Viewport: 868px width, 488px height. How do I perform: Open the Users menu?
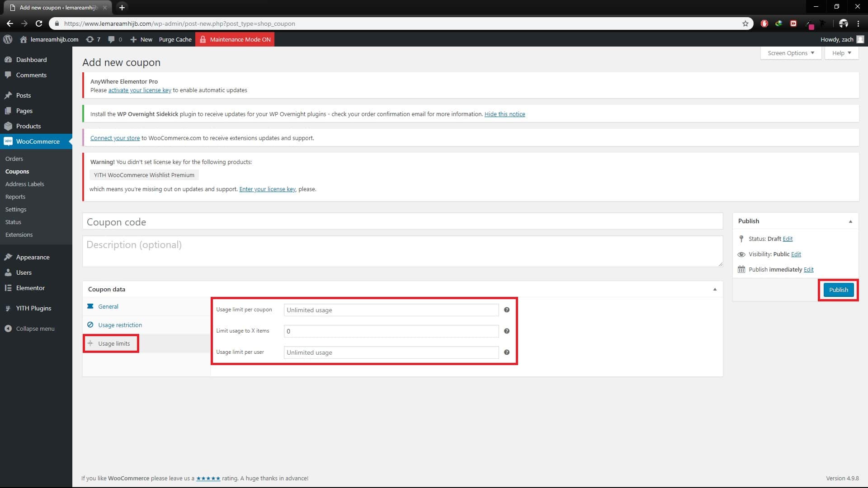tap(24, 272)
